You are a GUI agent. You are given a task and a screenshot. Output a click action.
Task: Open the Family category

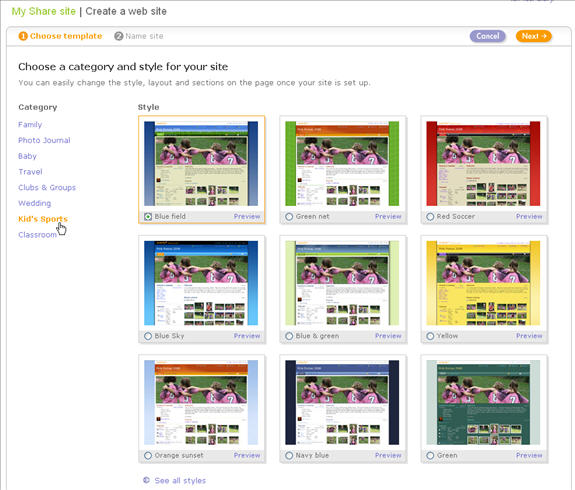[x=30, y=125]
